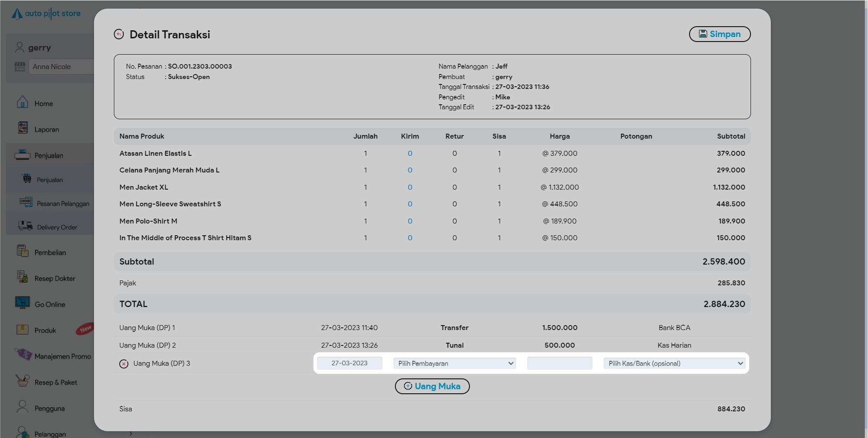868x438 pixels.
Task: Open the Pengguna user icon
Action: (x=23, y=407)
